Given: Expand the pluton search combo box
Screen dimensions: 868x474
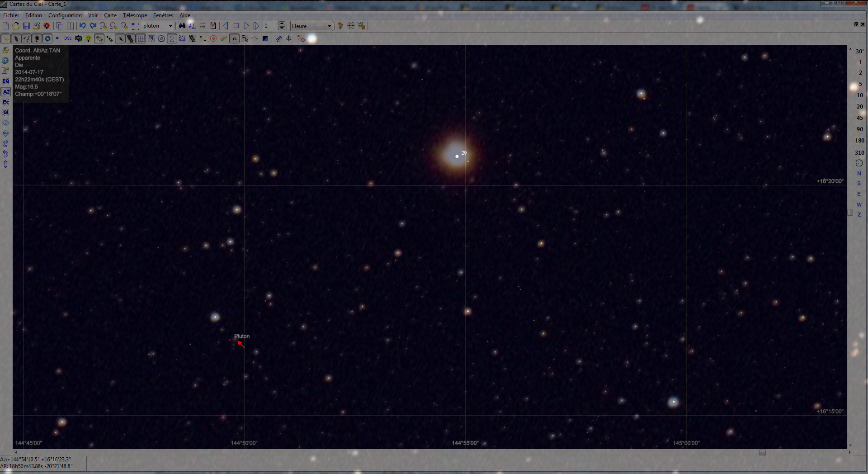Looking at the screenshot, I should pyautogui.click(x=170, y=26).
